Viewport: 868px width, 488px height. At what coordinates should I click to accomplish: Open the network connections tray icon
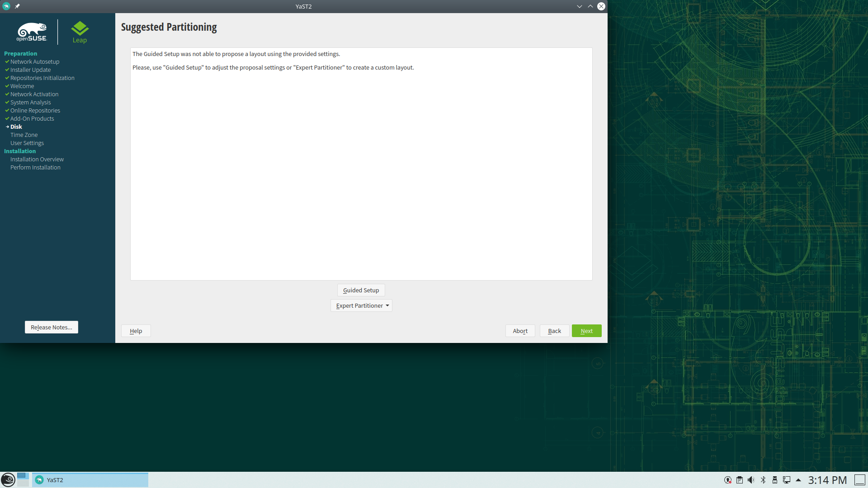[787, 480]
